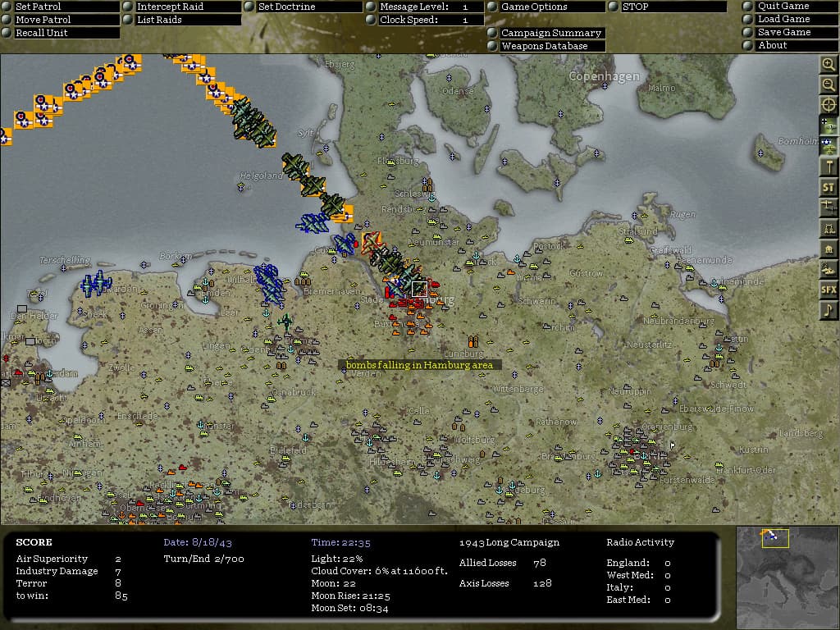Zoom in on the map with the magnifier-plus icon
This screenshot has height=630, width=840.
point(829,65)
